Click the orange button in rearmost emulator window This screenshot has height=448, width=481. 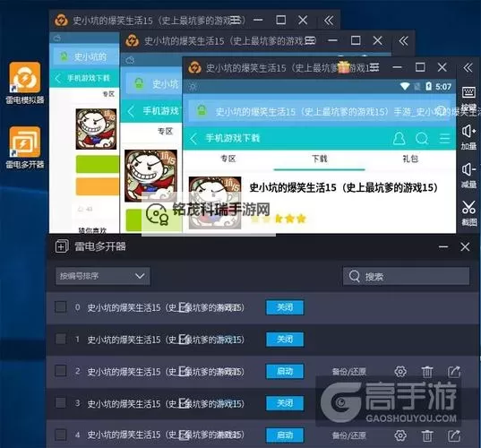(98, 186)
